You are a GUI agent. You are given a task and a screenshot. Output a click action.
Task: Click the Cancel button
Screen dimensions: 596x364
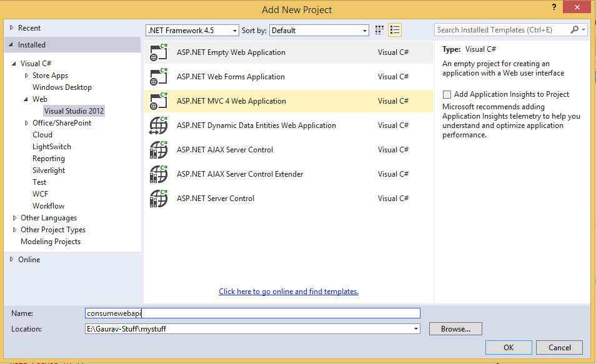click(559, 347)
